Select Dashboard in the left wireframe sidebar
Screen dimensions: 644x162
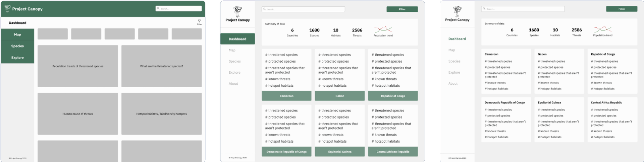[17, 23]
